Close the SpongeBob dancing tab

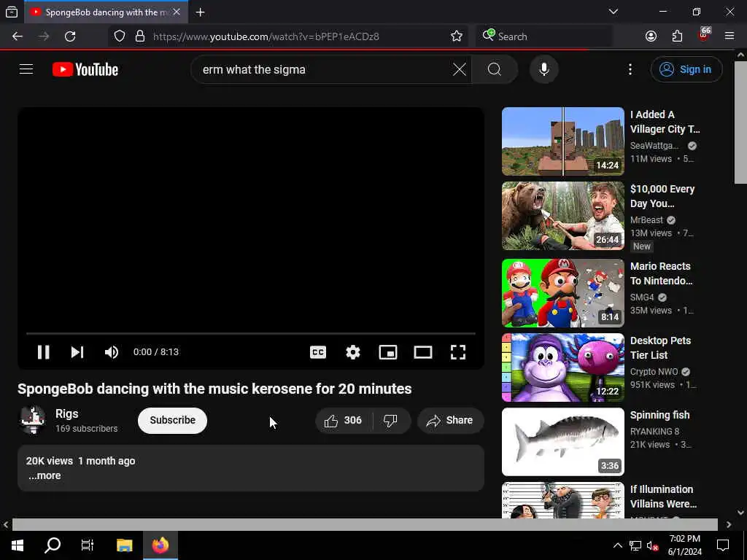[177, 12]
